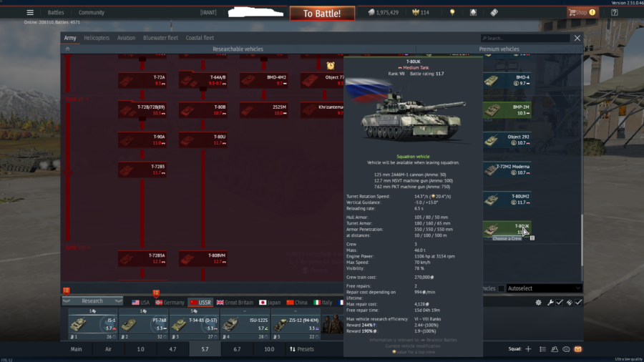Toggle the checkmark beside the wrench icon

560,303
